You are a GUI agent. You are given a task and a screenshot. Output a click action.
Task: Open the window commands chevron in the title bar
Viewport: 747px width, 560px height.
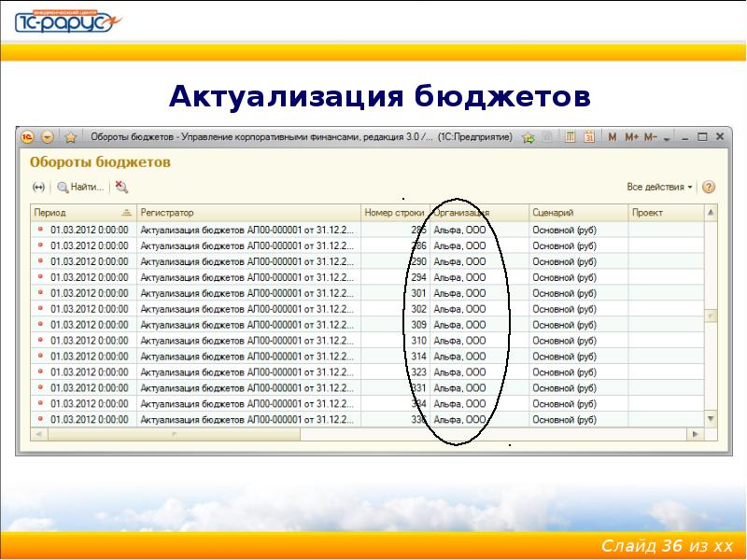pos(667,138)
